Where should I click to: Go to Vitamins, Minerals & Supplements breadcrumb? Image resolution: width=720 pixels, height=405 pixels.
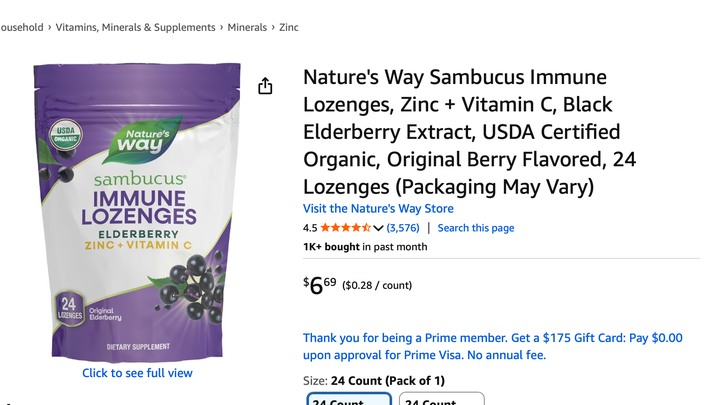[x=136, y=27]
